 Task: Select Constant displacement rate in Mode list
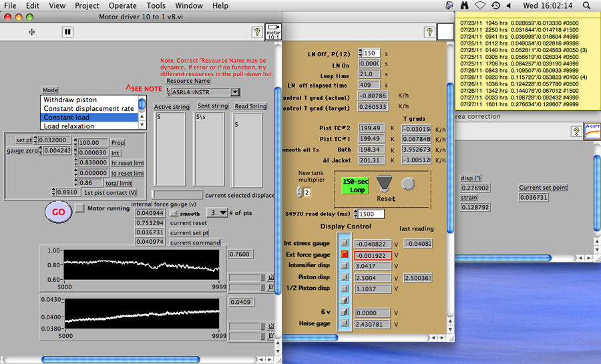pyautogui.click(x=89, y=108)
